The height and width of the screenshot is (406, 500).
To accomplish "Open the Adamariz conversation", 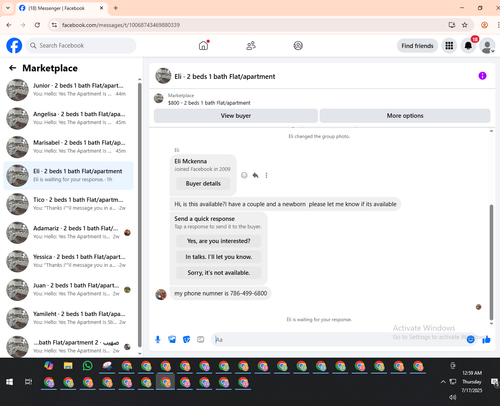I will pos(68,233).
